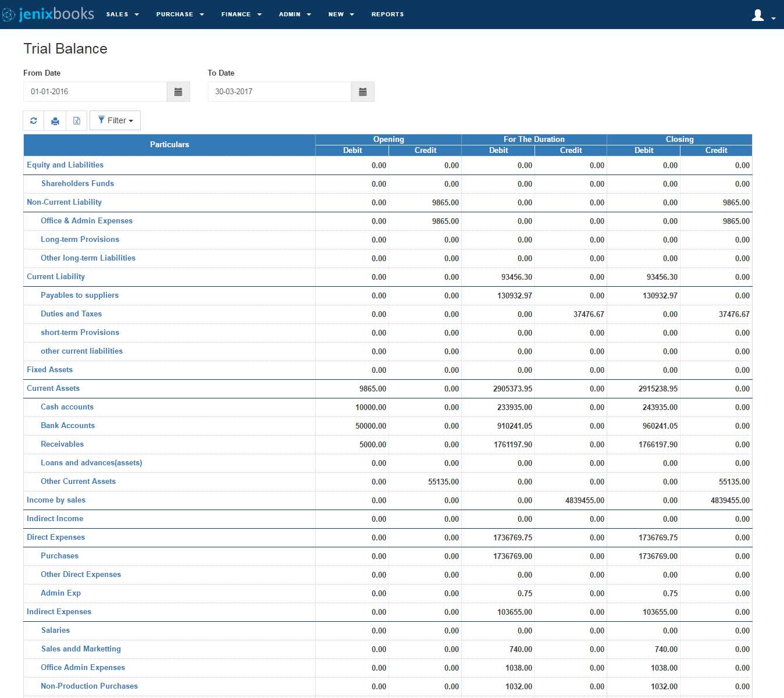The height and width of the screenshot is (698, 784).
Task: Click the To Date input field
Action: (x=280, y=92)
